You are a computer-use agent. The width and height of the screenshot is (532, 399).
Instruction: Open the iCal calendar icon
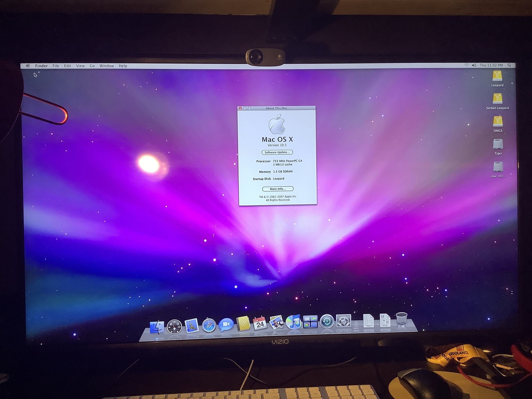point(260,323)
